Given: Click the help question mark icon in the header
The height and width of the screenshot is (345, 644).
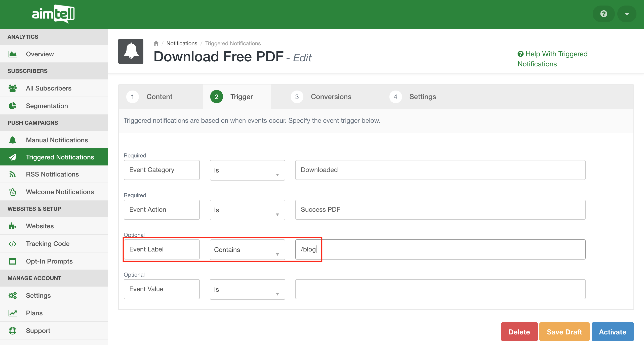Looking at the screenshot, I should click(603, 14).
